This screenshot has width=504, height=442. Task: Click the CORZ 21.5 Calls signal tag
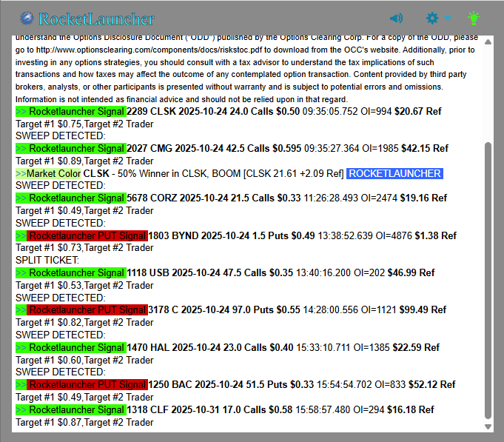point(71,198)
